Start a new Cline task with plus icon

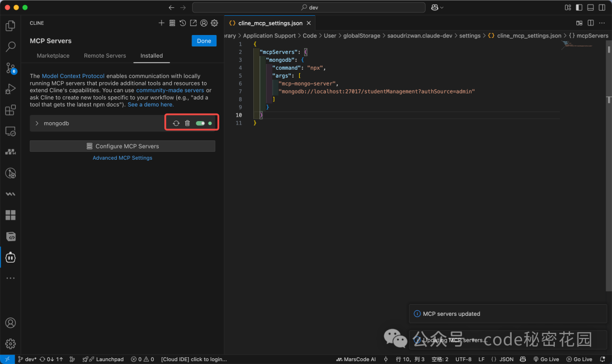point(161,23)
